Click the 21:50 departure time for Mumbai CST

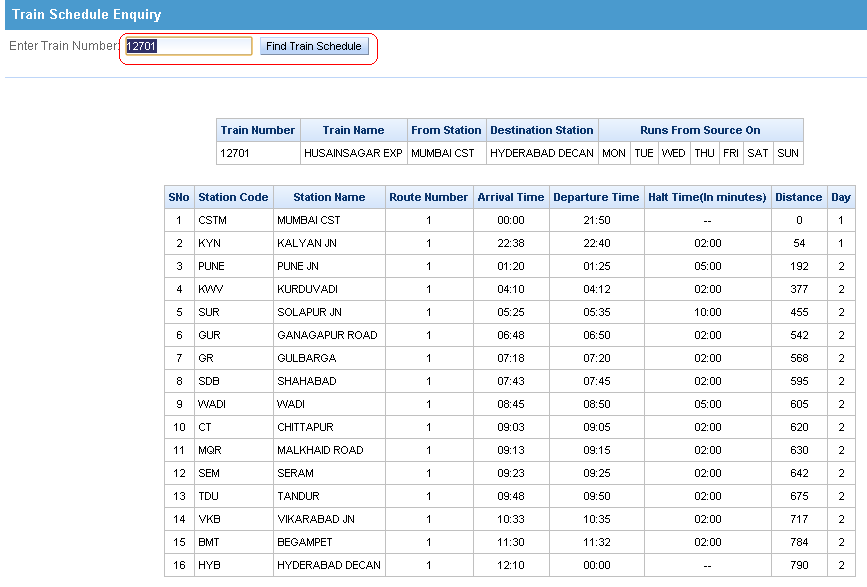pyautogui.click(x=597, y=220)
